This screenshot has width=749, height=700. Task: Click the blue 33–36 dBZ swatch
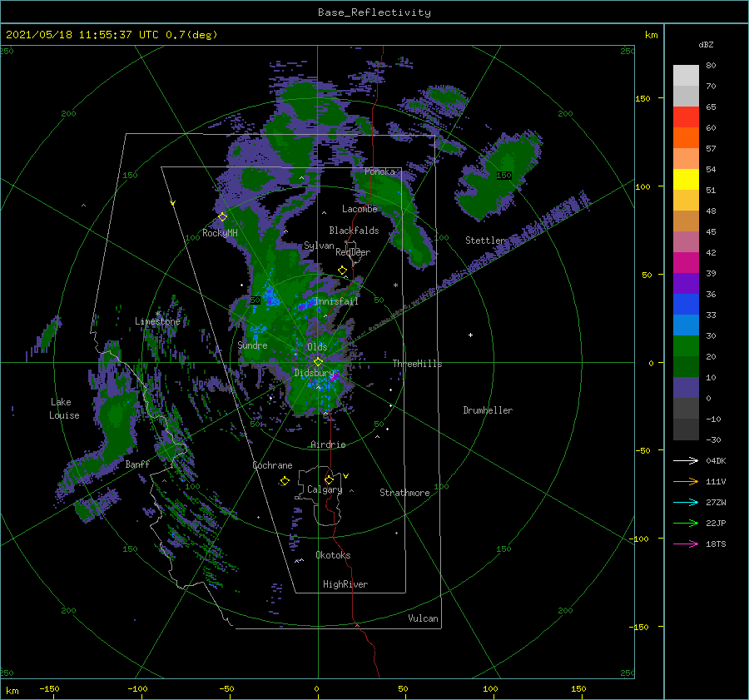[686, 305]
